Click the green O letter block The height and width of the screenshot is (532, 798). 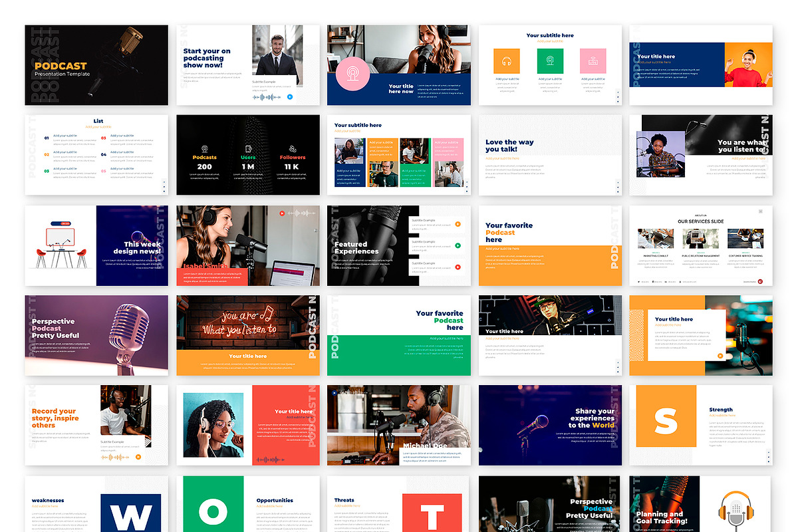(213, 503)
